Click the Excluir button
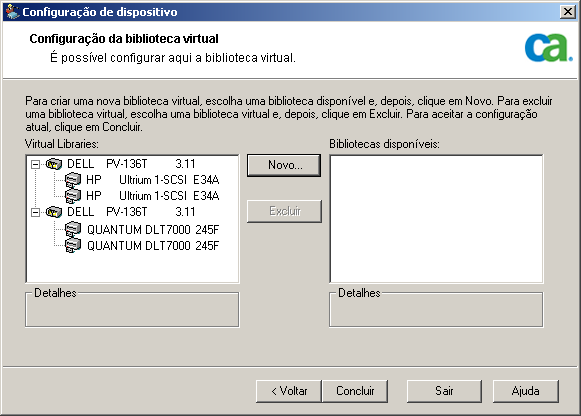 coord(284,211)
